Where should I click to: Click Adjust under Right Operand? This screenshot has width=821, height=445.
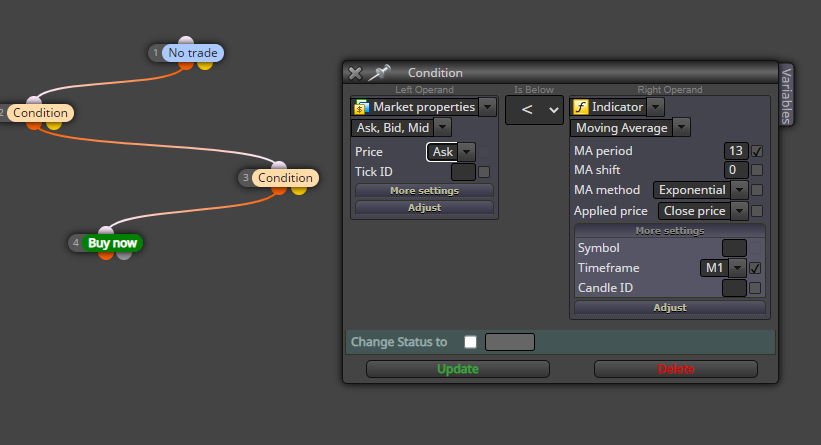[x=670, y=307]
